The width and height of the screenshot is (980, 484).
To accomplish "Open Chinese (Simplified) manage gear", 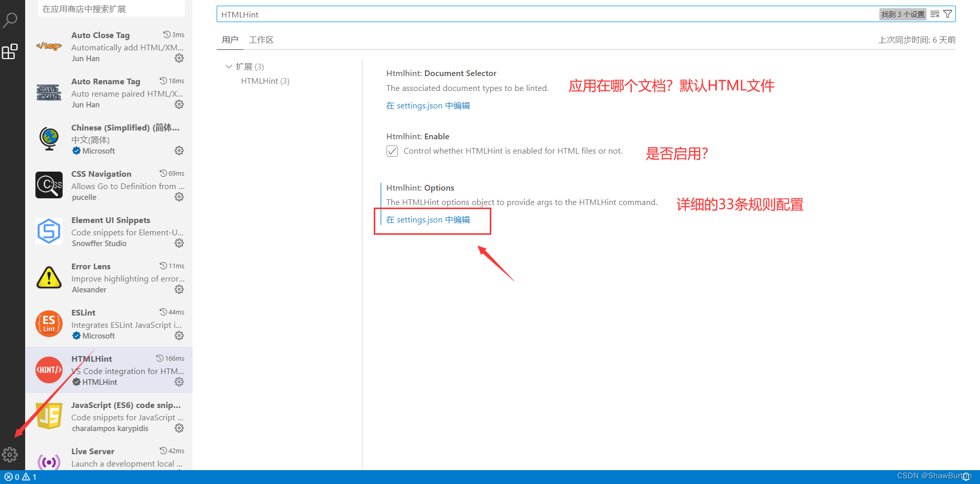I will click(x=179, y=151).
